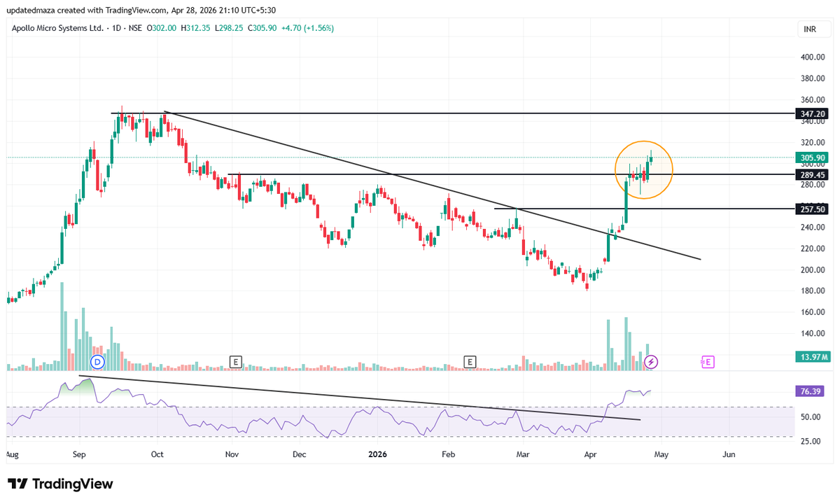
Task: Click the 280.00 price axis label
Action: pyautogui.click(x=812, y=185)
